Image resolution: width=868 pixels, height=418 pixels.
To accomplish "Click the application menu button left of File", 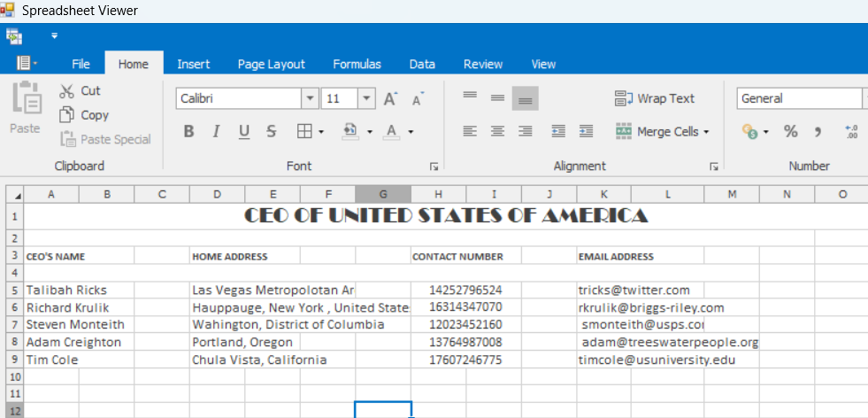I will tap(27, 63).
